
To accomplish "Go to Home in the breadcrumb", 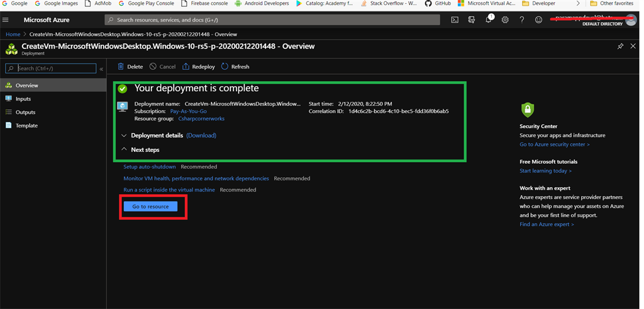I will (13, 35).
